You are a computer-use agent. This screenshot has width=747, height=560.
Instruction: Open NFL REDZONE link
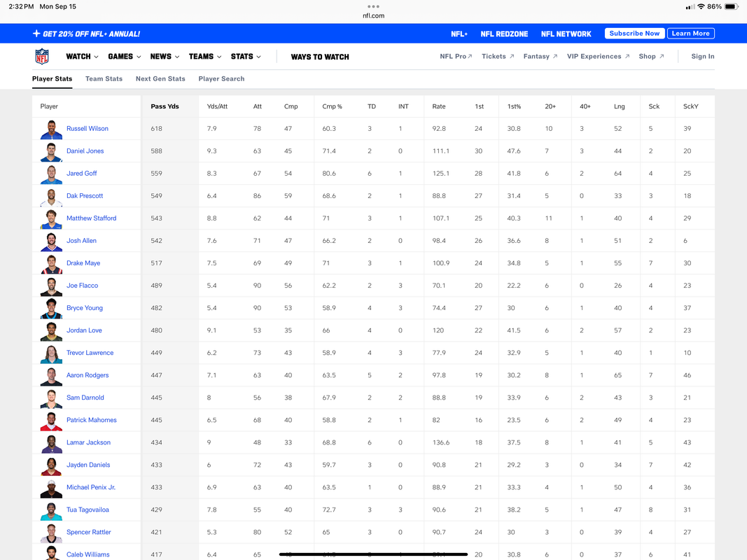pyautogui.click(x=504, y=34)
